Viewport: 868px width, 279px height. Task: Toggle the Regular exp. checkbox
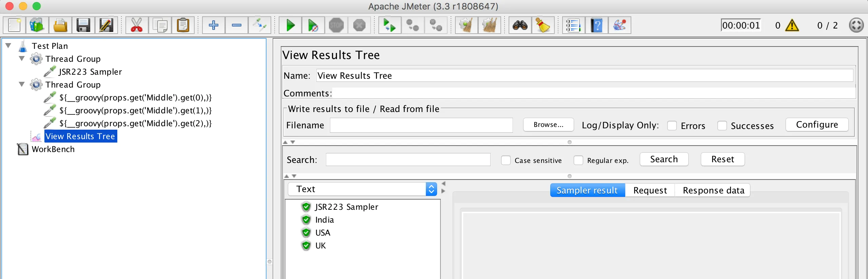tap(578, 160)
